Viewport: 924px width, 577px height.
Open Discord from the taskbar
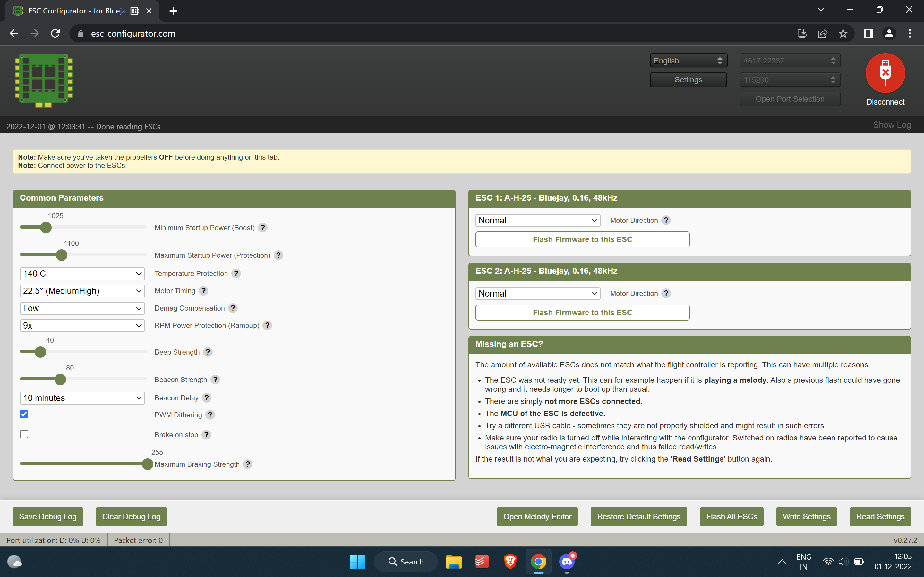click(x=567, y=561)
